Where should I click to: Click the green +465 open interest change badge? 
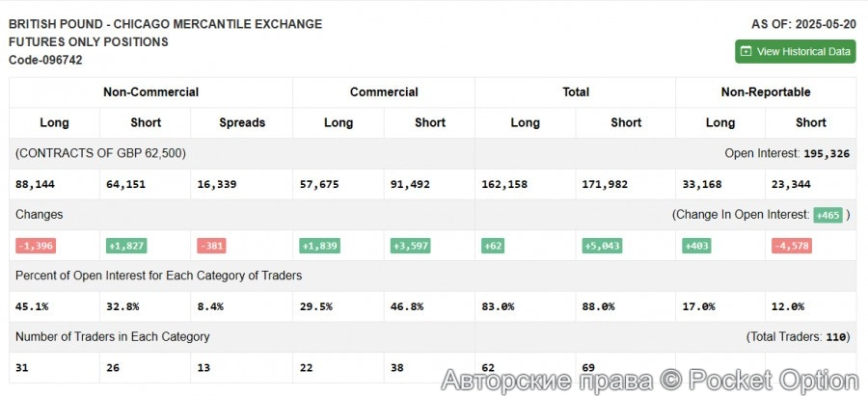pos(827,215)
